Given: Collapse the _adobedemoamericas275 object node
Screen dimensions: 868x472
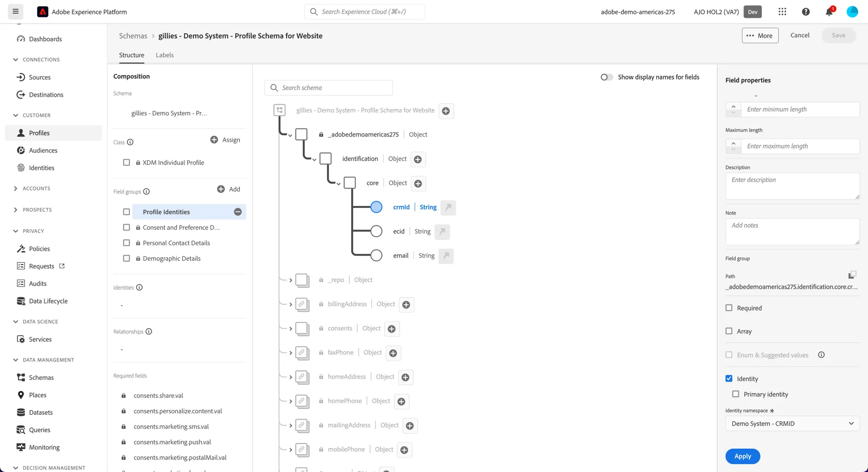Looking at the screenshot, I should tap(290, 135).
